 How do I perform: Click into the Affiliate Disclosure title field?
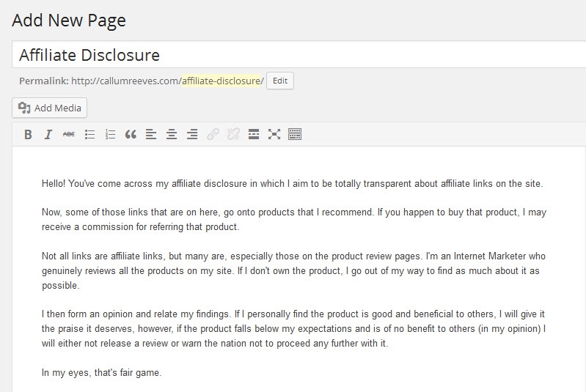(293, 55)
